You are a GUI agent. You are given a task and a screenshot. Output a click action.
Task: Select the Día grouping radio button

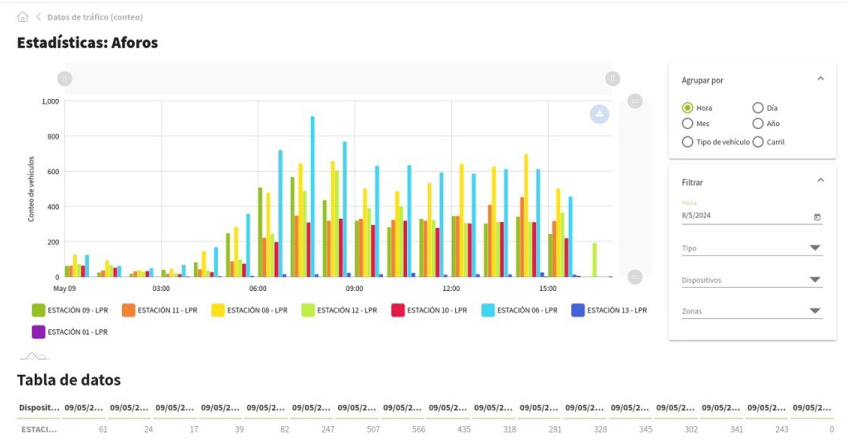coord(758,107)
